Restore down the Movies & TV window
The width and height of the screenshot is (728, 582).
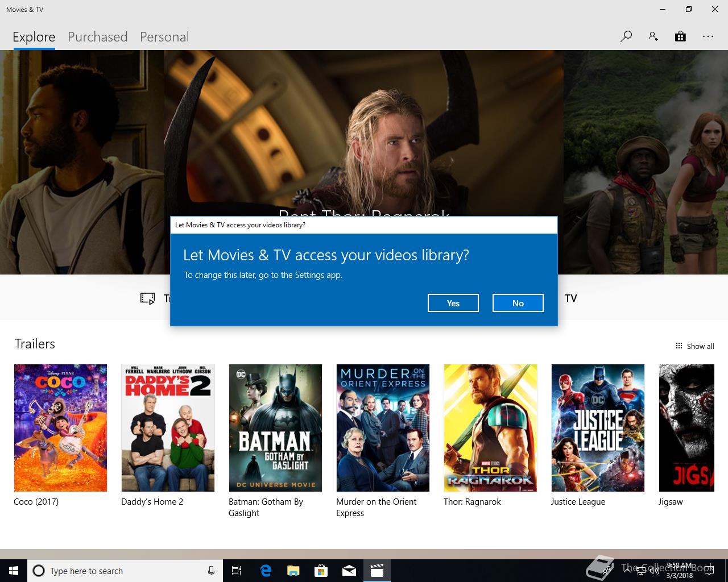pos(689,9)
